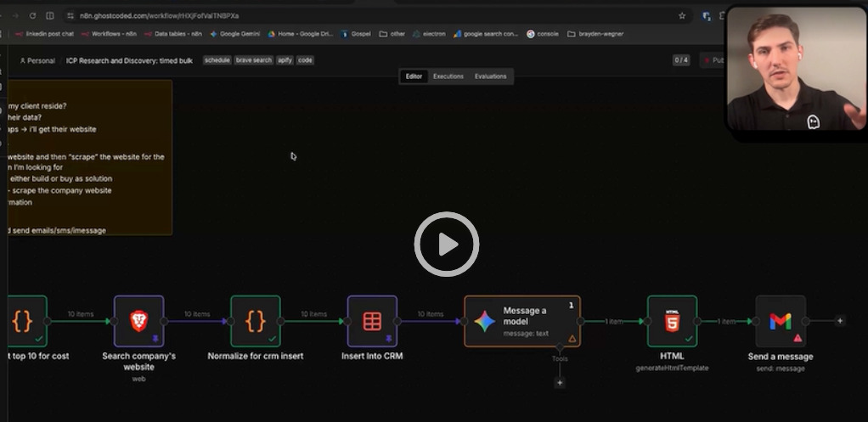
Task: Expand the brayden-wegner bookmarks folder
Action: pyautogui.click(x=595, y=34)
